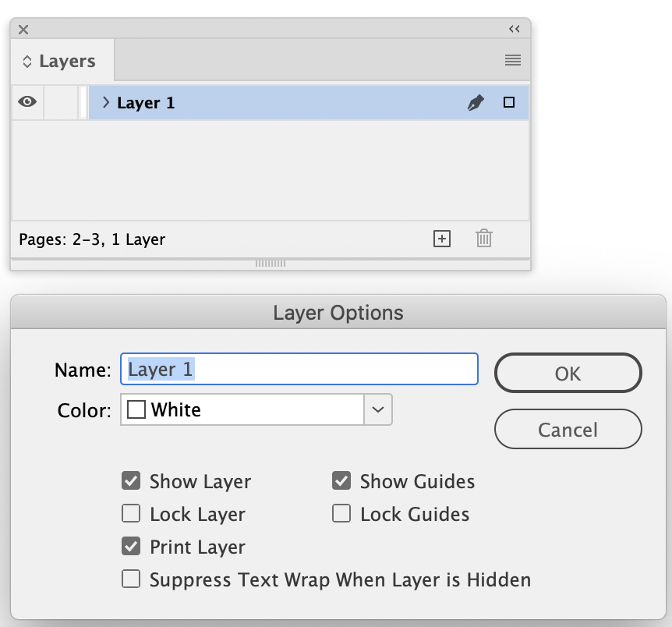Dismiss the dialog with Cancel
Viewport: 672px width, 627px height.
568,429
